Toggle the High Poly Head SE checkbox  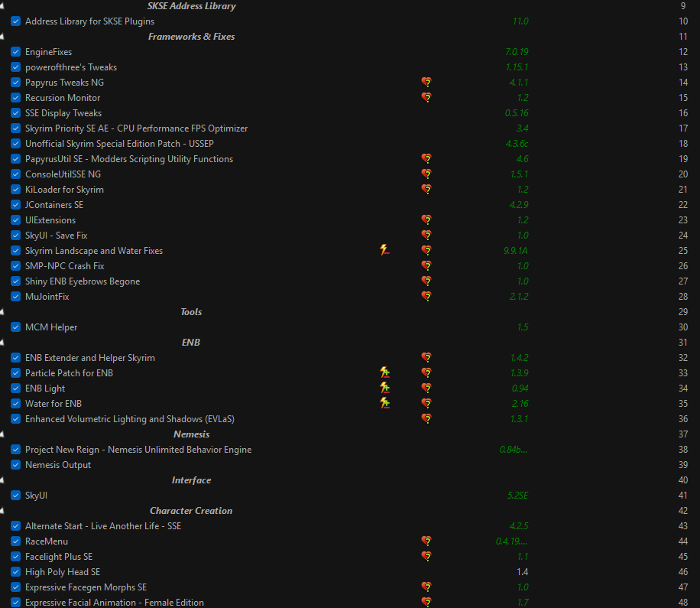15,572
